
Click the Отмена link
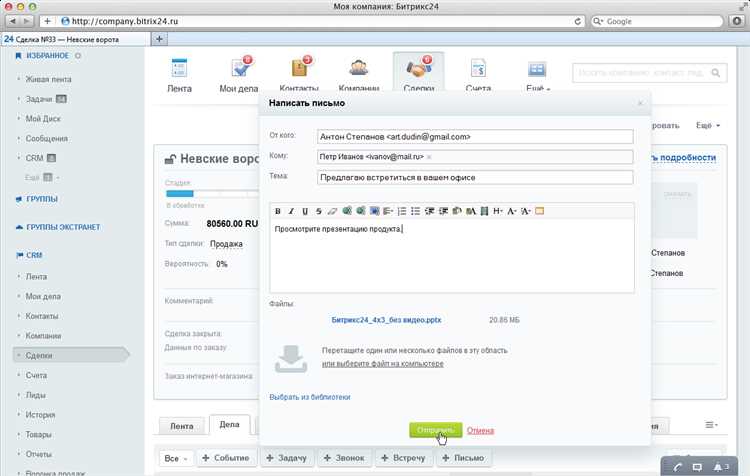click(x=480, y=431)
